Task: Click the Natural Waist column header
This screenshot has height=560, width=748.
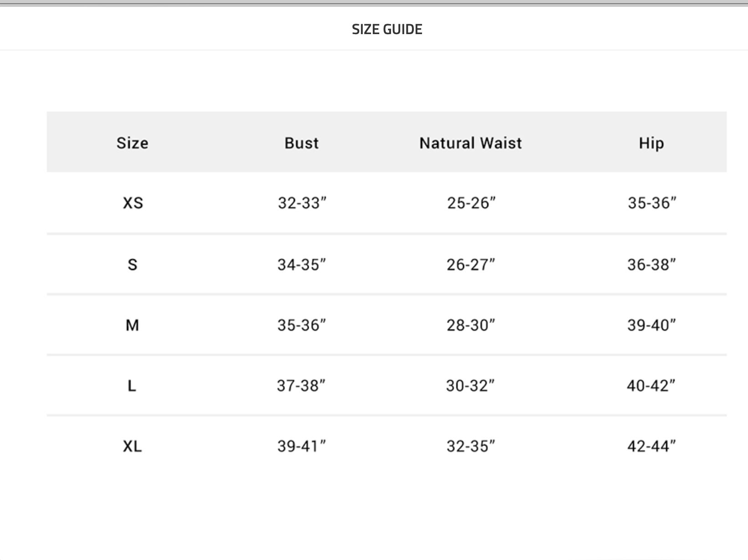Action: 471,143
